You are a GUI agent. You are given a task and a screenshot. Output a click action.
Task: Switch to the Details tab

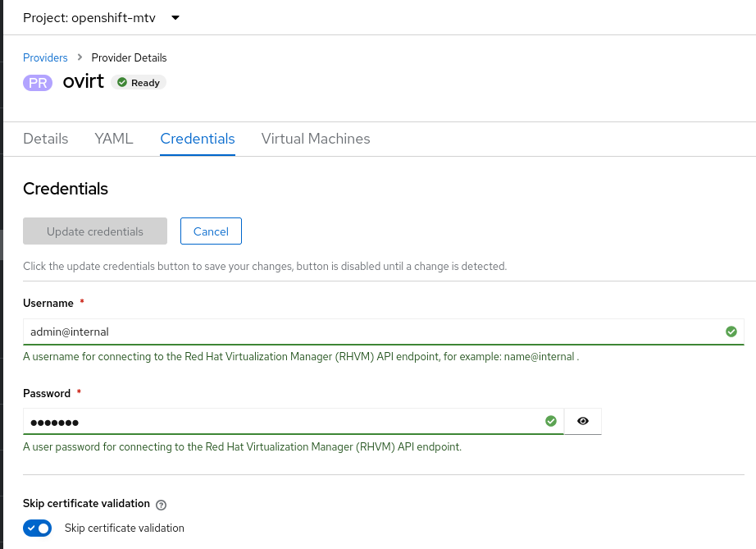46,139
